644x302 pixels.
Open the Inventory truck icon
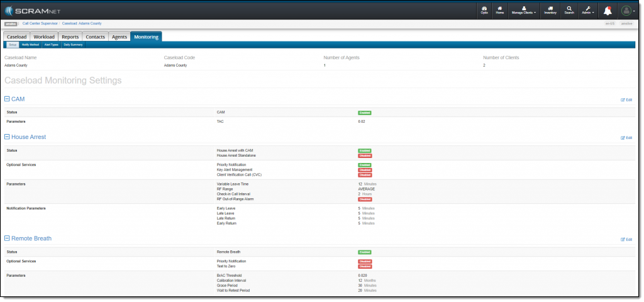click(550, 10)
